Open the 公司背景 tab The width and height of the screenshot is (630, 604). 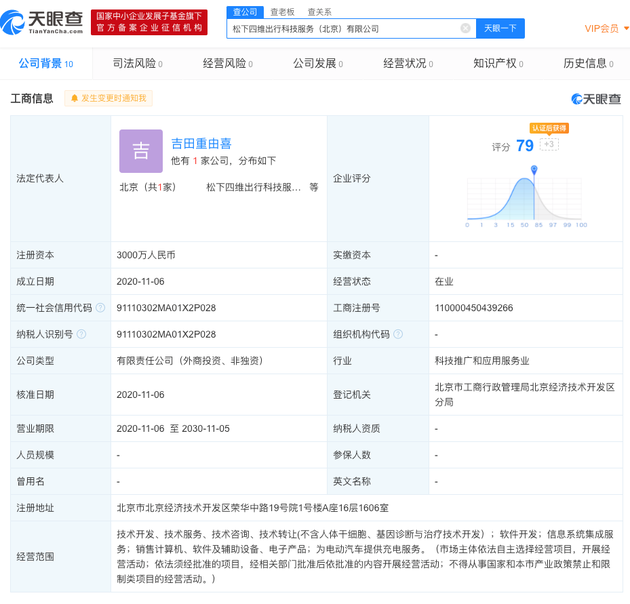coord(46,63)
